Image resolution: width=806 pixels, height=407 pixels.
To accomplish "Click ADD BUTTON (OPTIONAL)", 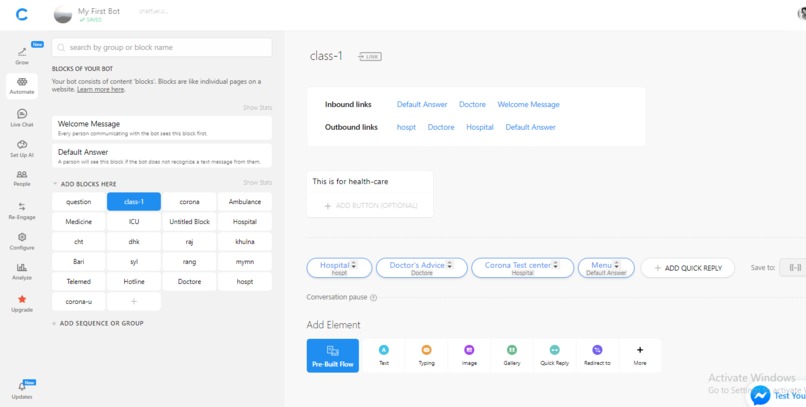I will coord(370,206).
